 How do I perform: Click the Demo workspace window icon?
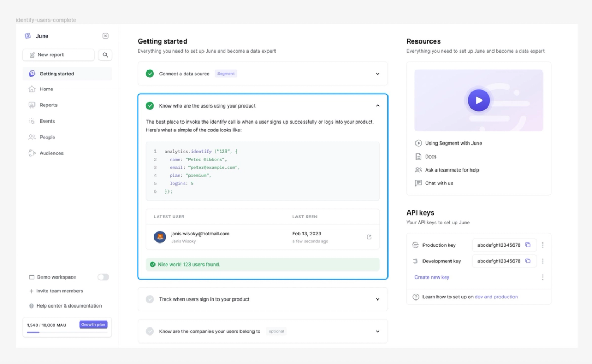coord(32,277)
